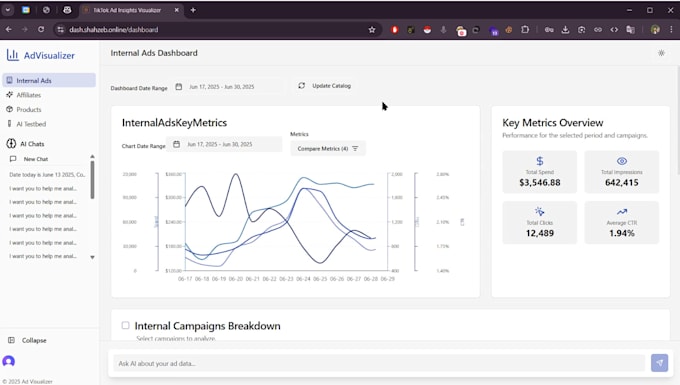
Task: Click the AI Chats brain icon
Action: [x=11, y=144]
